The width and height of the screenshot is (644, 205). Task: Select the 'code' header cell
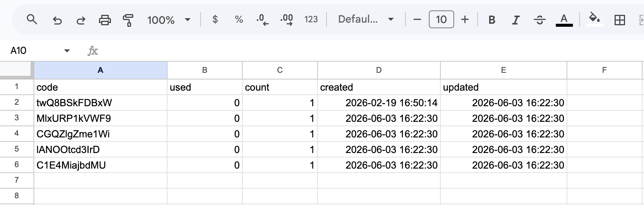click(101, 87)
